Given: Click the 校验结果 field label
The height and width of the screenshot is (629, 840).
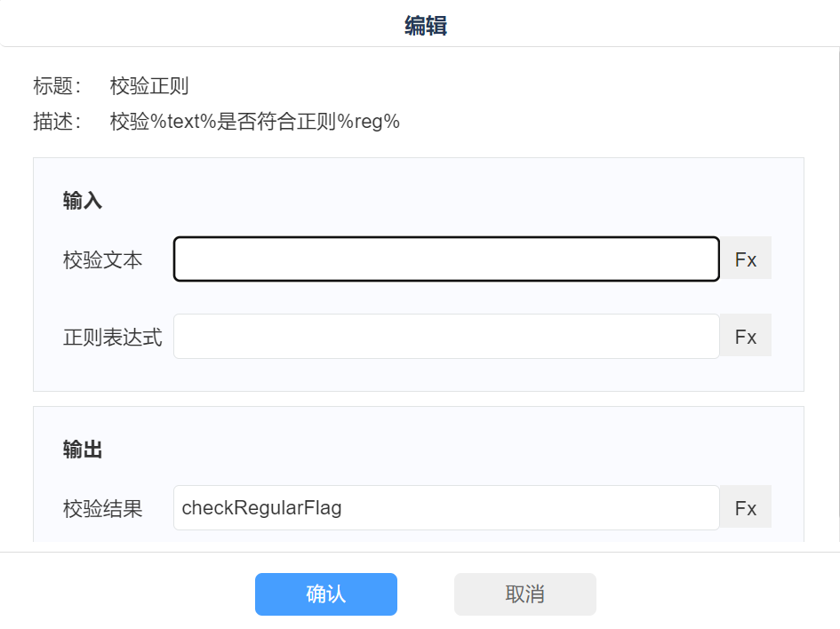Looking at the screenshot, I should (x=103, y=509).
